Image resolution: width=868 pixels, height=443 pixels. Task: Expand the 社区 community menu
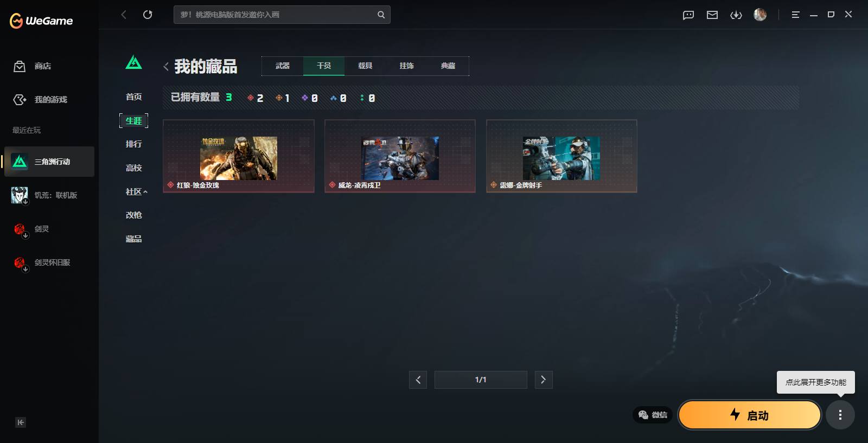pyautogui.click(x=136, y=191)
